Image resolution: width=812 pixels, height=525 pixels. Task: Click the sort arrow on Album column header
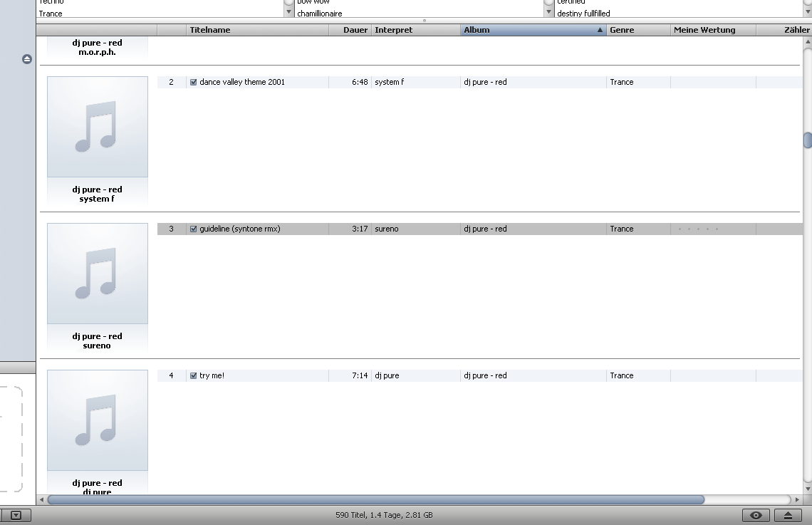(x=600, y=30)
